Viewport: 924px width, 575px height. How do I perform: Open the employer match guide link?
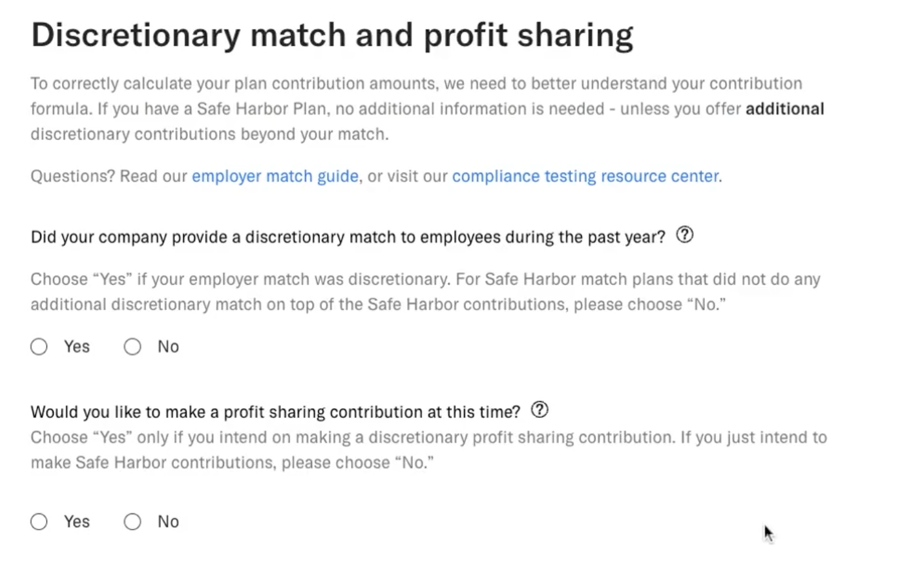[x=275, y=176]
